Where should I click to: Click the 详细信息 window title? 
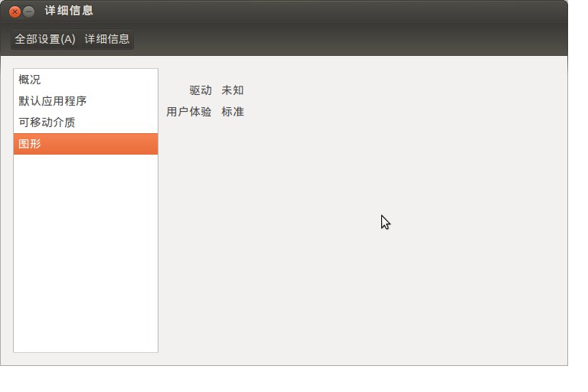(69, 11)
